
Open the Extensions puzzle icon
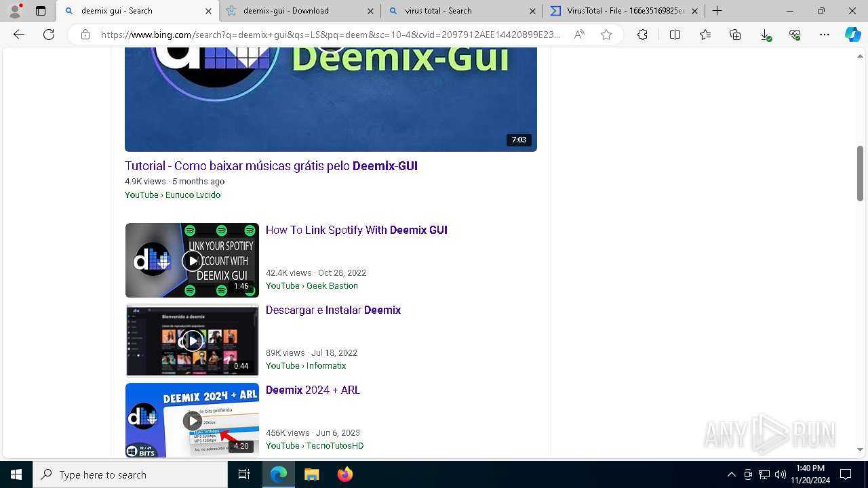coord(642,35)
